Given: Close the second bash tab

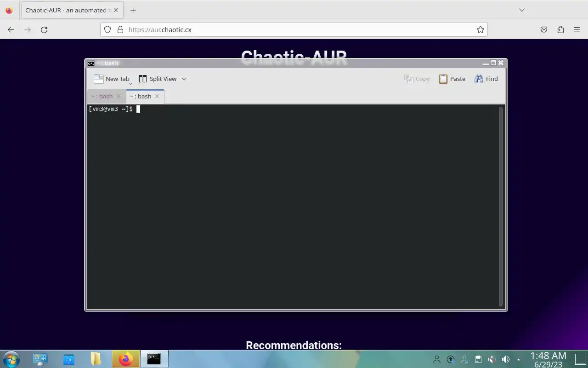Looking at the screenshot, I should point(157,96).
